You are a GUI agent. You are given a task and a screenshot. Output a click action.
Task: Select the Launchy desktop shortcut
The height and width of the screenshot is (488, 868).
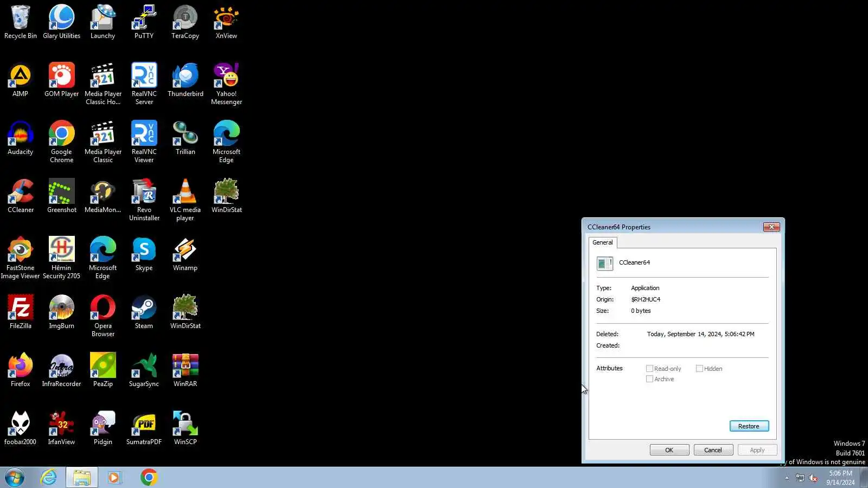pyautogui.click(x=103, y=23)
